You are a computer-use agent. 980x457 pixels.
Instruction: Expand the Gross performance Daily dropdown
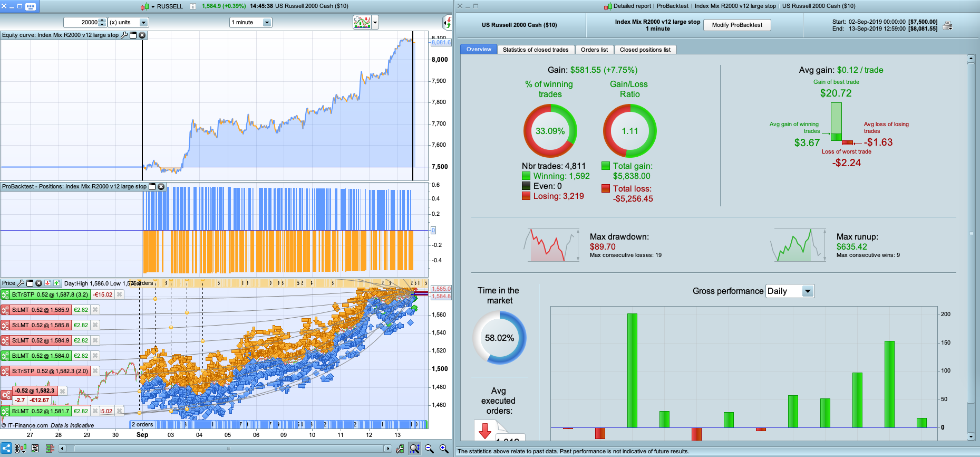808,291
